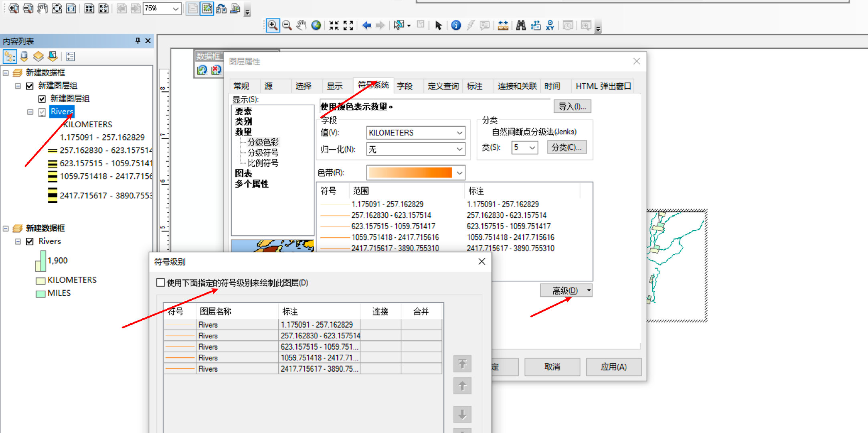Enable symbol levels drawing checkbox

pyautogui.click(x=160, y=283)
